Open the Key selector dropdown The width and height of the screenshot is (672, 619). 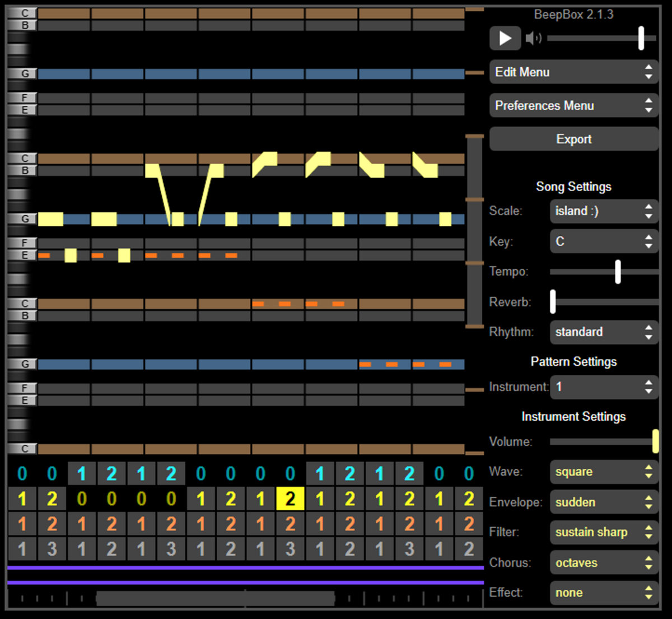pos(603,241)
